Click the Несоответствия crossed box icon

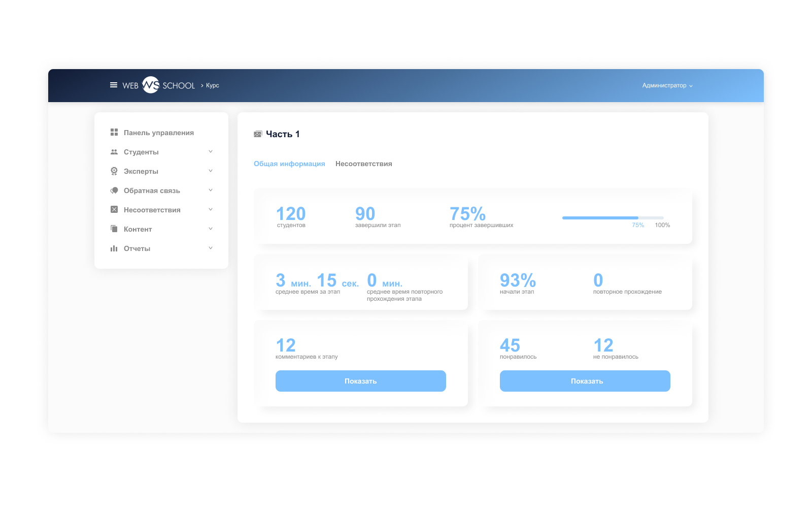(x=114, y=210)
